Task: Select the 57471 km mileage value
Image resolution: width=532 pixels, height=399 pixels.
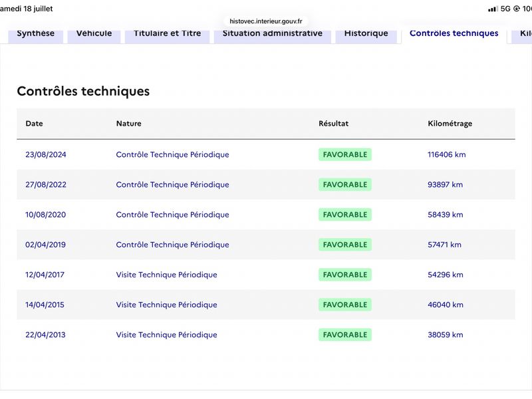Action: pos(444,245)
